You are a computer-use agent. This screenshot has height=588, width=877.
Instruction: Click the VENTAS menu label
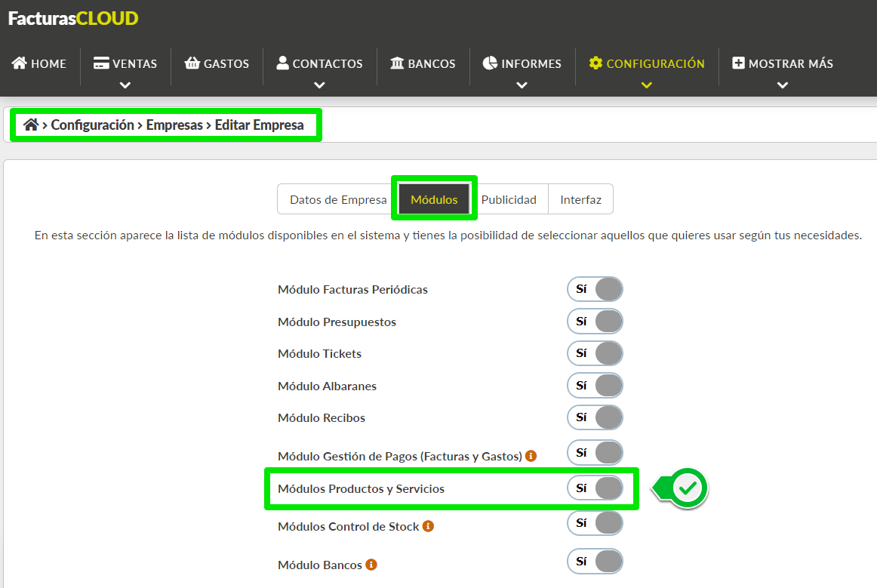[135, 63]
